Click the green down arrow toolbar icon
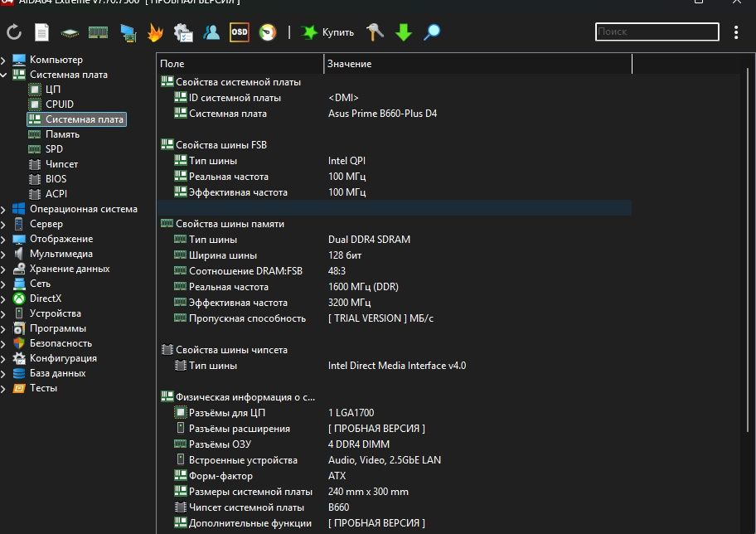 [404, 32]
